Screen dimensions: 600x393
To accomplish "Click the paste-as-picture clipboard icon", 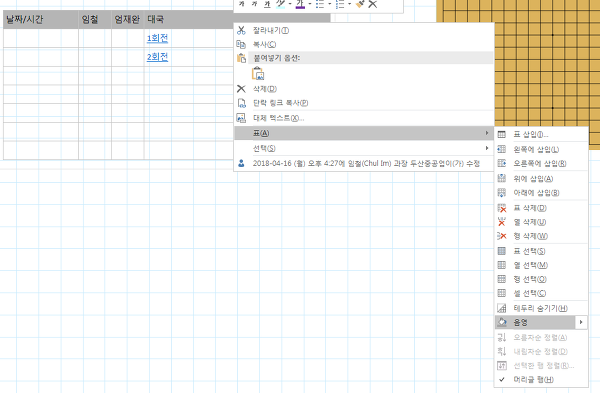I will click(x=258, y=73).
